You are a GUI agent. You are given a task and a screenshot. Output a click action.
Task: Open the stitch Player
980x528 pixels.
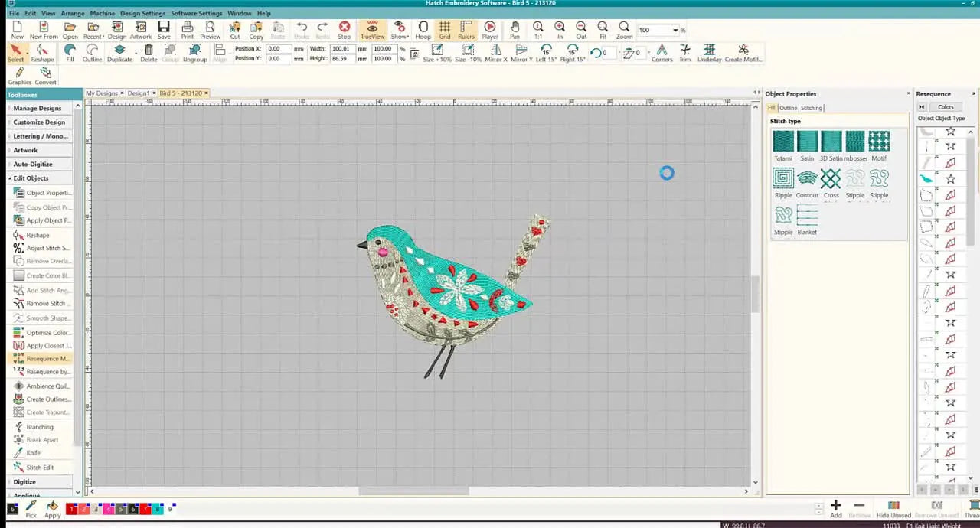coord(490,30)
